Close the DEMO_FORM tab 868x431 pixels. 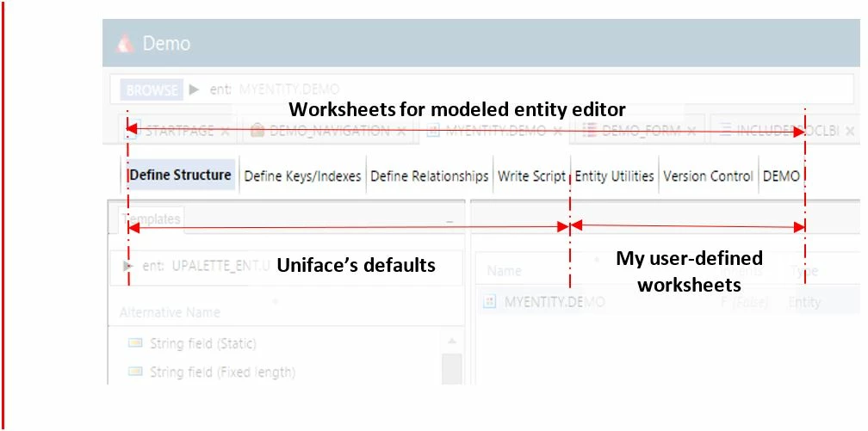[691, 132]
